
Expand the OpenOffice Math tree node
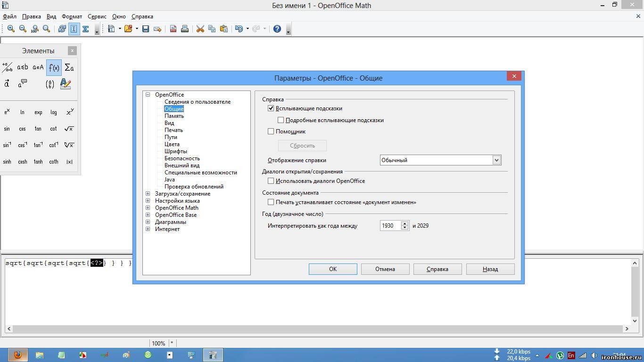[148, 208]
